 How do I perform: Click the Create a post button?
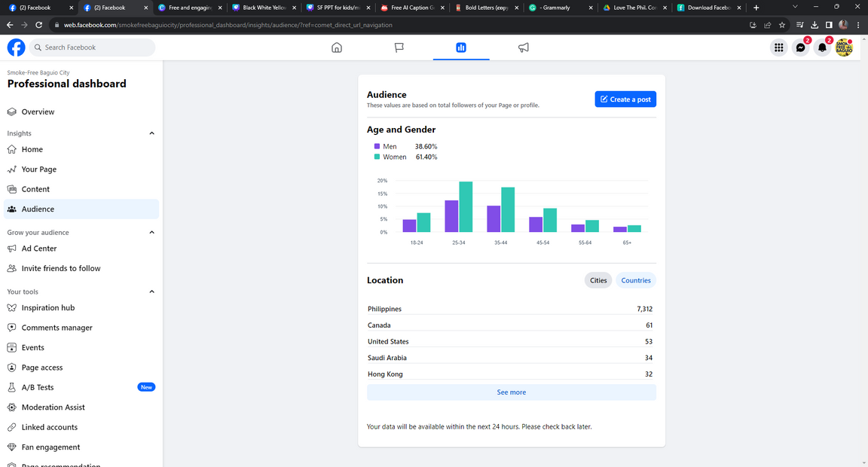(625, 99)
